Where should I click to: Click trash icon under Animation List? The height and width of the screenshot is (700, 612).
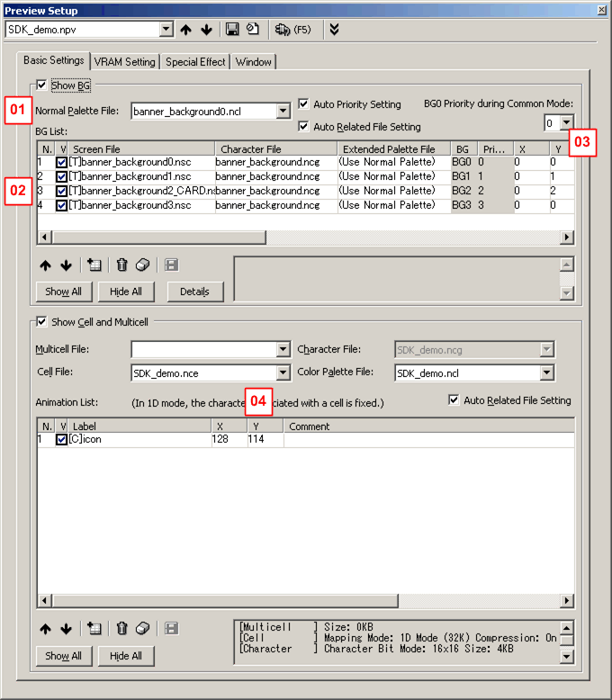122,629
